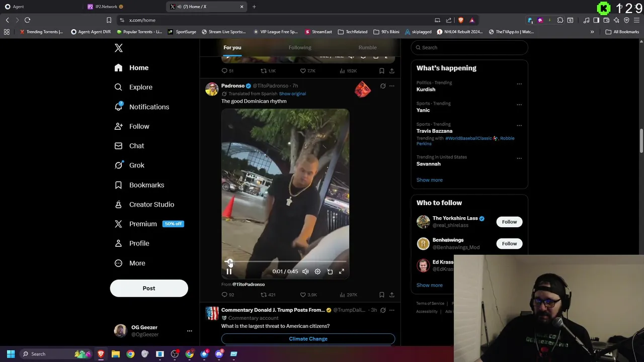Open File Explorer from taskbar
The height and width of the screenshot is (362, 644).
(x=115, y=354)
